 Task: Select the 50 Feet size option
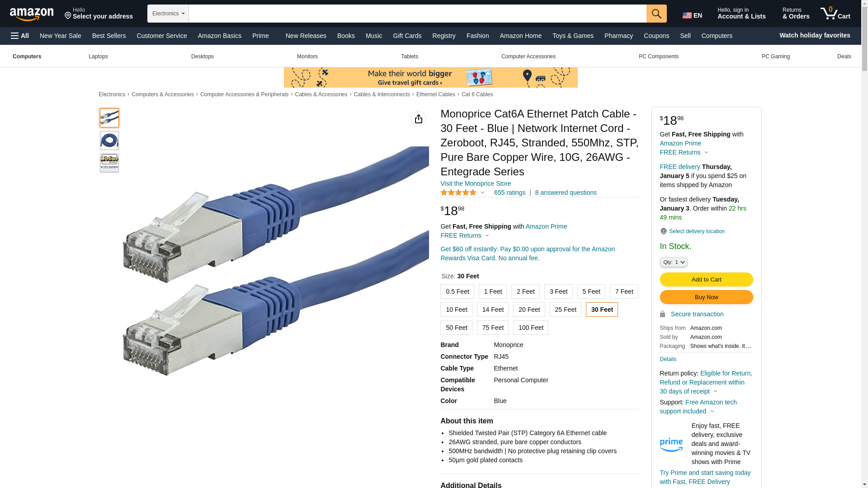pos(456,328)
